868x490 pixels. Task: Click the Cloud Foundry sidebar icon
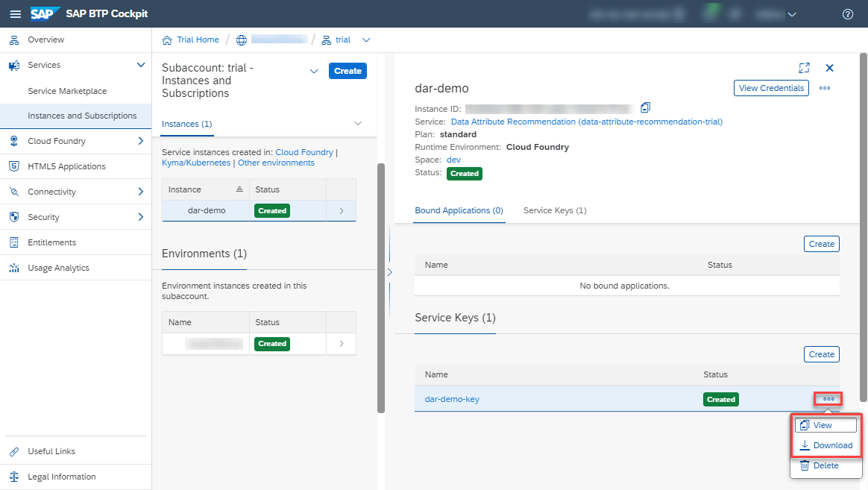click(14, 141)
